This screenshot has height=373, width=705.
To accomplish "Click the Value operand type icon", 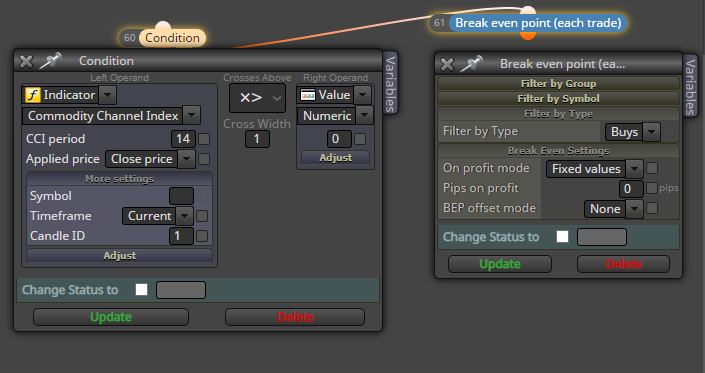I will 308,95.
